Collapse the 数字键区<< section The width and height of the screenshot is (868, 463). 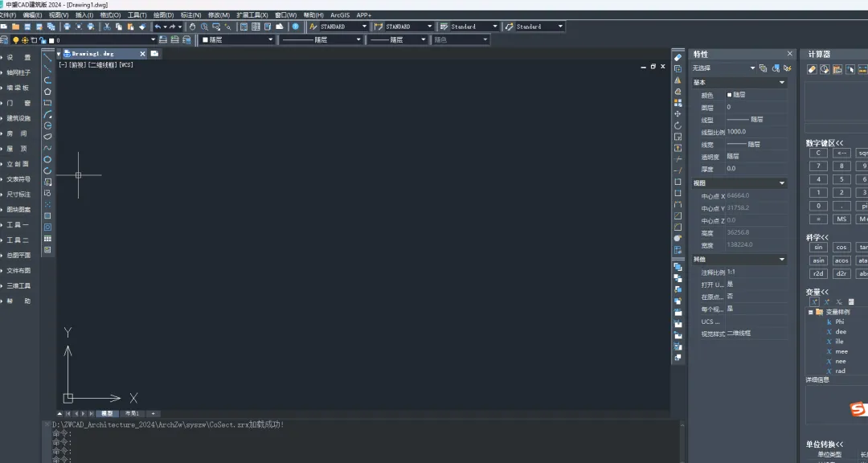click(825, 143)
